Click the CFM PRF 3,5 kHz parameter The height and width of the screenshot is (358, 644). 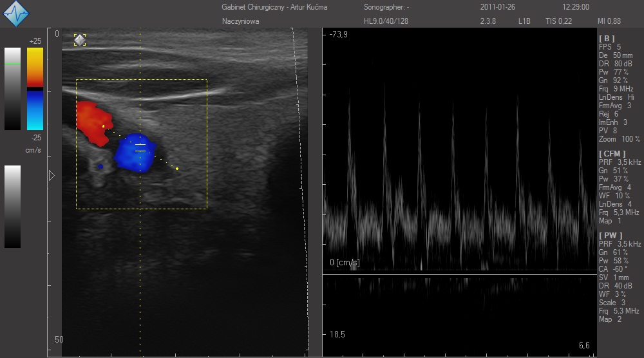pyautogui.click(x=620, y=162)
